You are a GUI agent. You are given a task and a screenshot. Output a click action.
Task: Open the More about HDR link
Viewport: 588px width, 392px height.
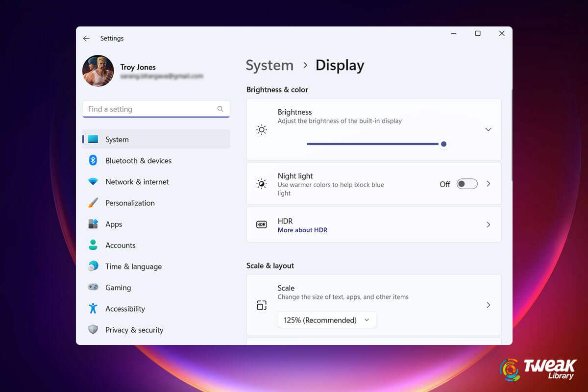(x=302, y=230)
